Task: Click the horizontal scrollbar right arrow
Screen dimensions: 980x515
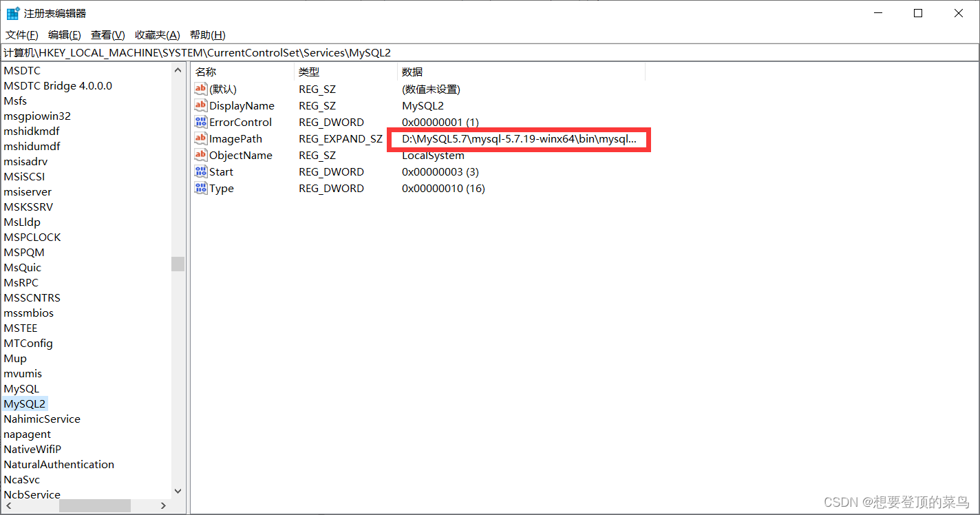Action: (x=163, y=505)
